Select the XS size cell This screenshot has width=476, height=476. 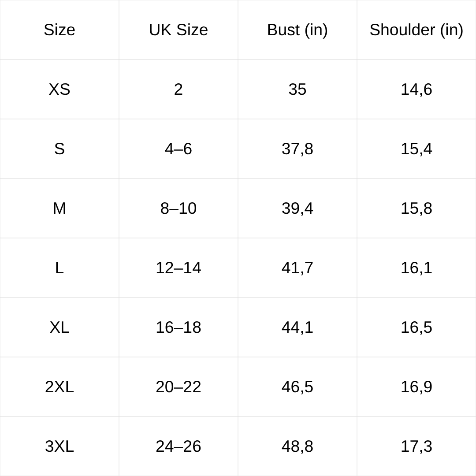click(59, 89)
